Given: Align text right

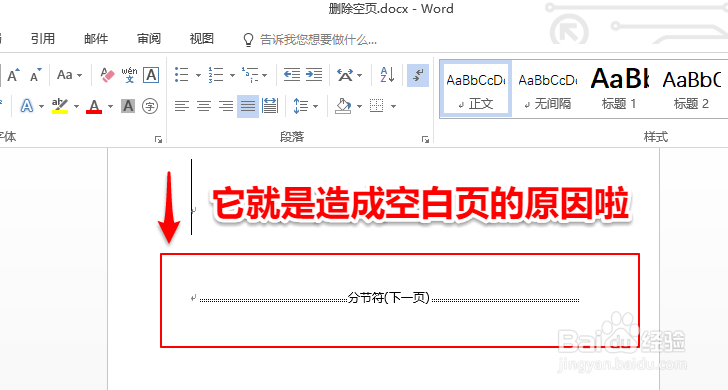Looking at the screenshot, I should 226,106.
